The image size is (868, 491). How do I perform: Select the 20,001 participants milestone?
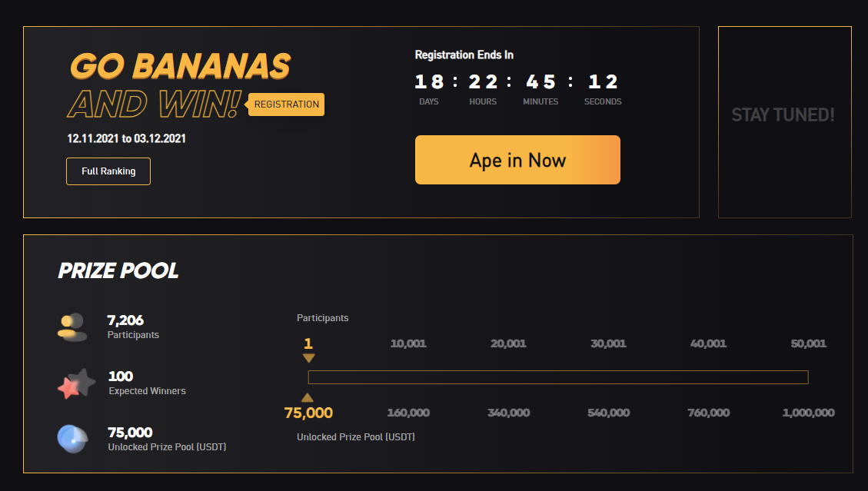(508, 343)
